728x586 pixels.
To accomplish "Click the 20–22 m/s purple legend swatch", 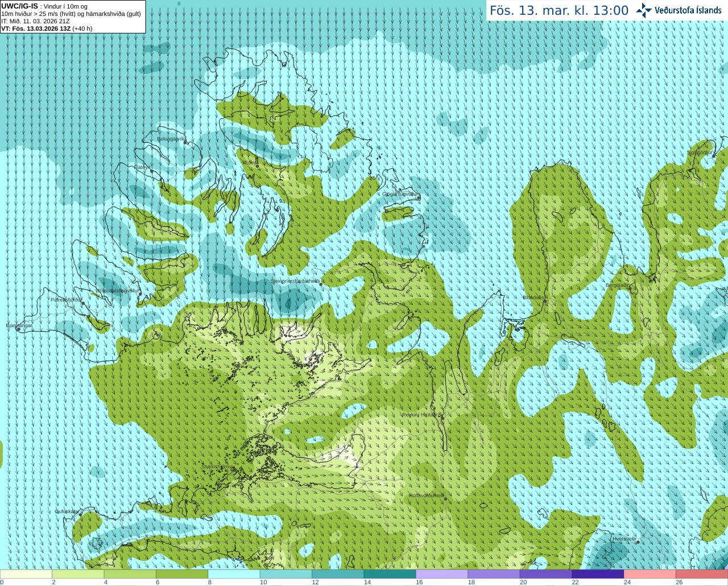I will click(x=546, y=574).
